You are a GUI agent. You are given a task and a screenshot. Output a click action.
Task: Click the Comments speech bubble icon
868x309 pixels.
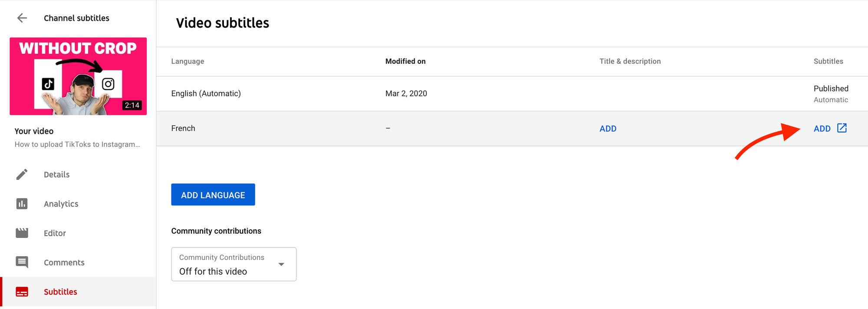[x=22, y=262]
